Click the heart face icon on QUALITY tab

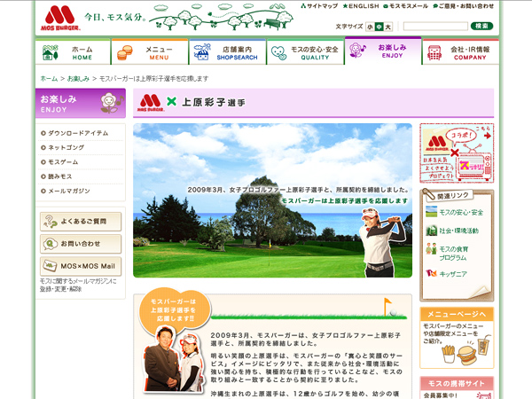click(x=279, y=53)
